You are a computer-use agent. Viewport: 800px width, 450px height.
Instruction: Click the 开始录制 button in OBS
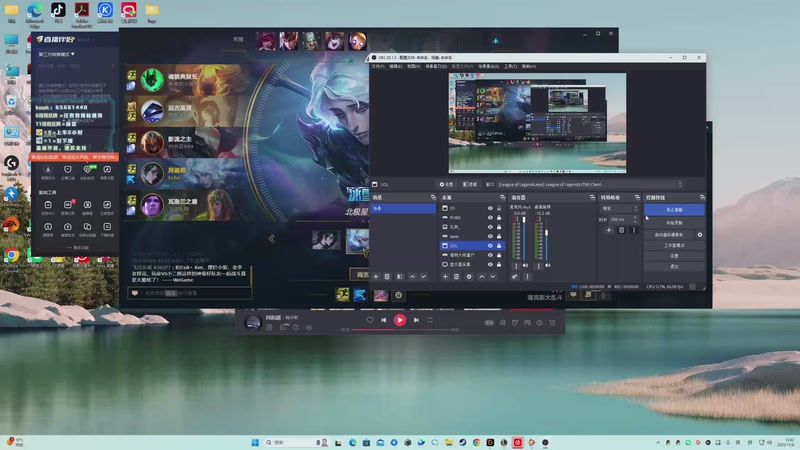click(x=674, y=223)
